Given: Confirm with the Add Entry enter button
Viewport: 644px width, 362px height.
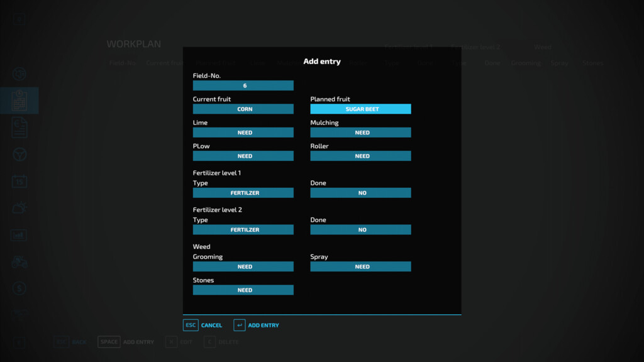Looking at the screenshot, I should click(257, 326).
